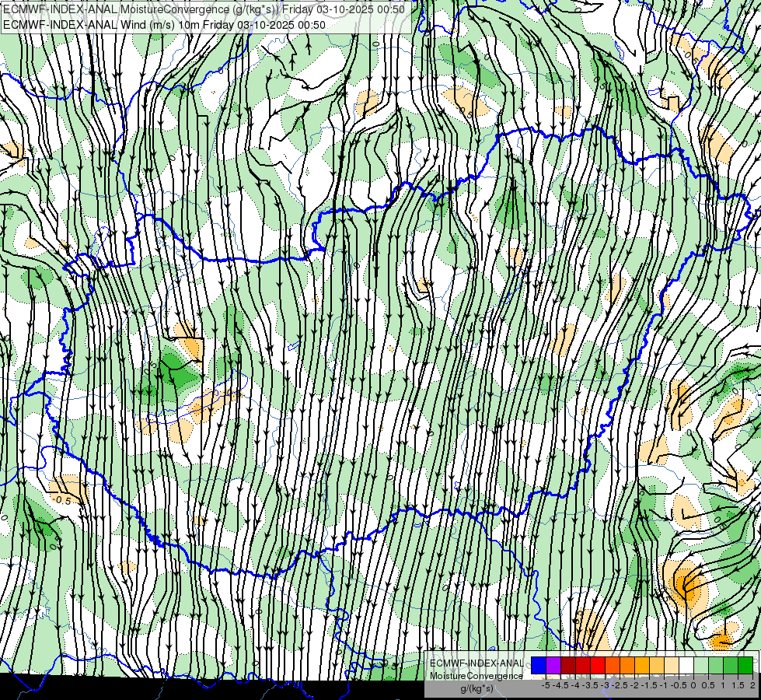Select the palest green swatch between 0 and 0.5
Image resolution: width=761 pixels, height=700 pixels.
click(701, 666)
